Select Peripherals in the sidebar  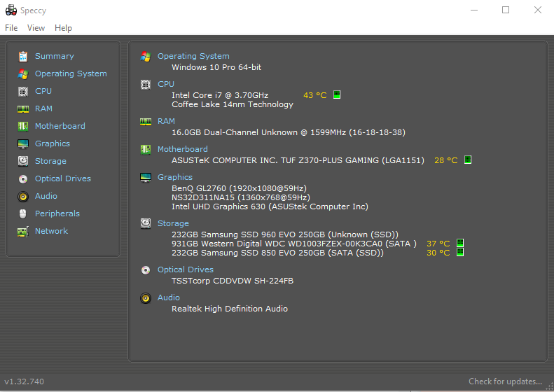pos(57,213)
